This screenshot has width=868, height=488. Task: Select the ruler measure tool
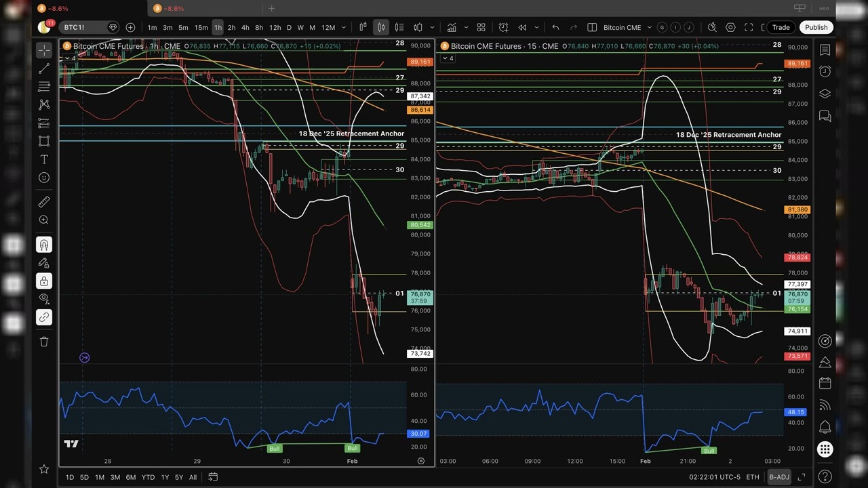[x=44, y=201]
